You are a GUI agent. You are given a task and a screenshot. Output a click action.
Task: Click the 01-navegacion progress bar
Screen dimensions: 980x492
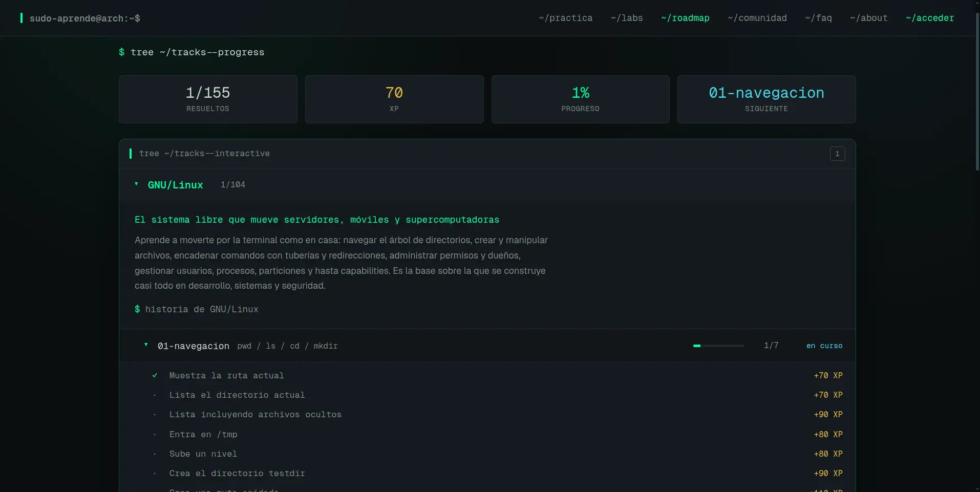click(x=719, y=346)
